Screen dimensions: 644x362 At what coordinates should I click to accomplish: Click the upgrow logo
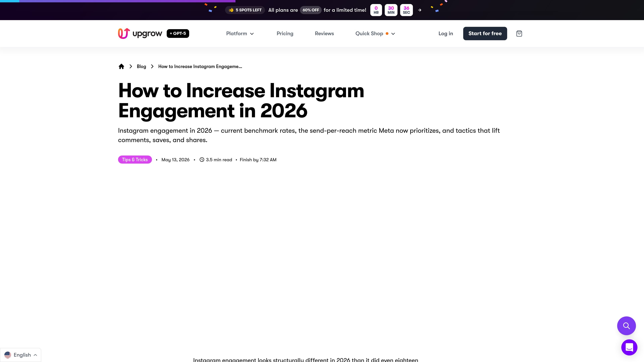pyautogui.click(x=140, y=34)
